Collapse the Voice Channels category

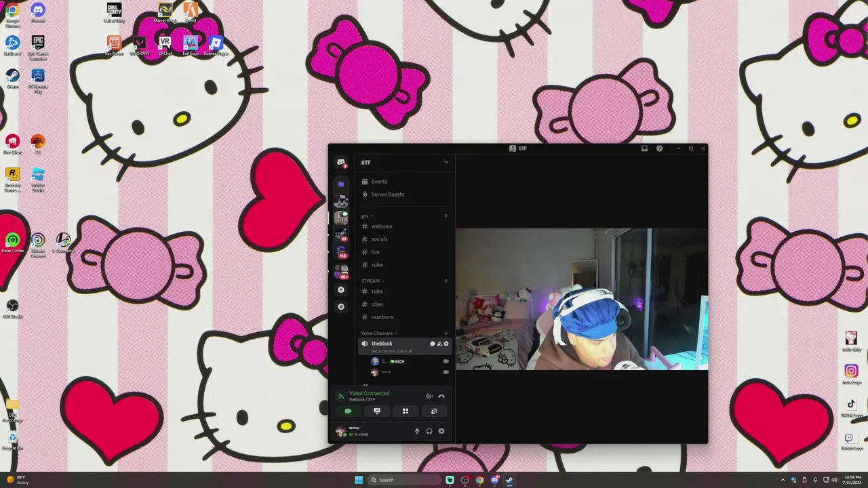point(379,333)
